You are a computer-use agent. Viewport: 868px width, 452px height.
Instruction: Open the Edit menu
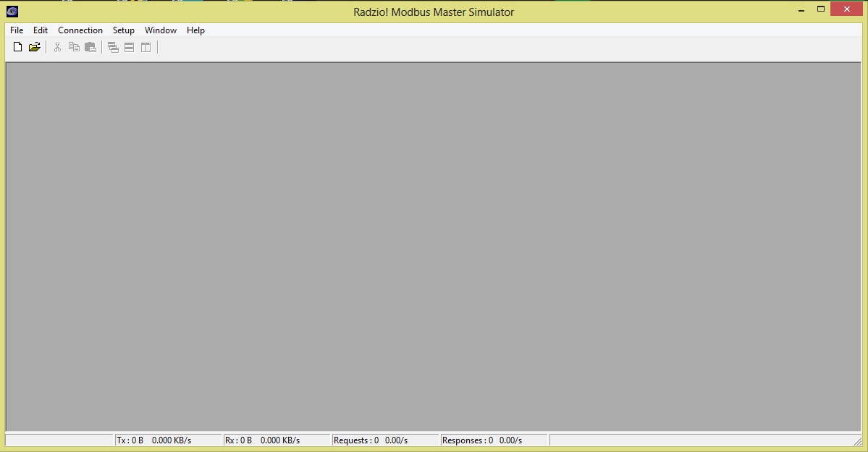tap(41, 30)
